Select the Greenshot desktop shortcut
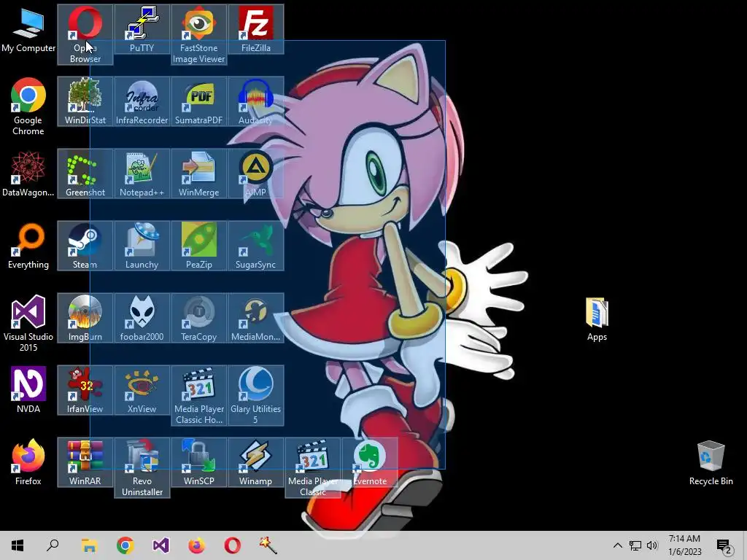The image size is (747, 560). tap(85, 174)
